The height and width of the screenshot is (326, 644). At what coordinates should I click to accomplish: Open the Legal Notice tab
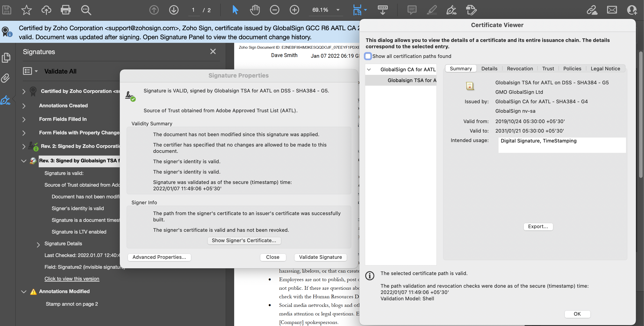[605, 69]
